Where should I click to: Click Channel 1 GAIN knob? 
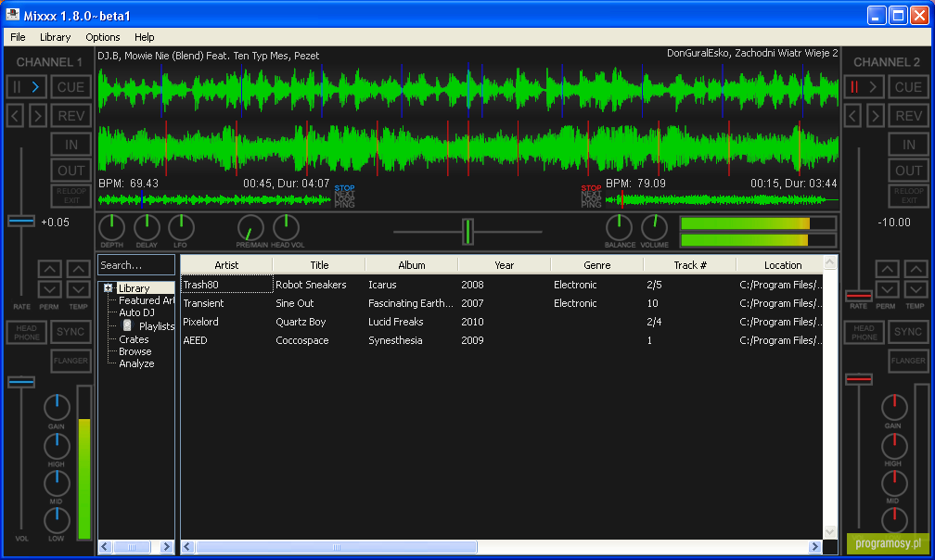(x=57, y=408)
